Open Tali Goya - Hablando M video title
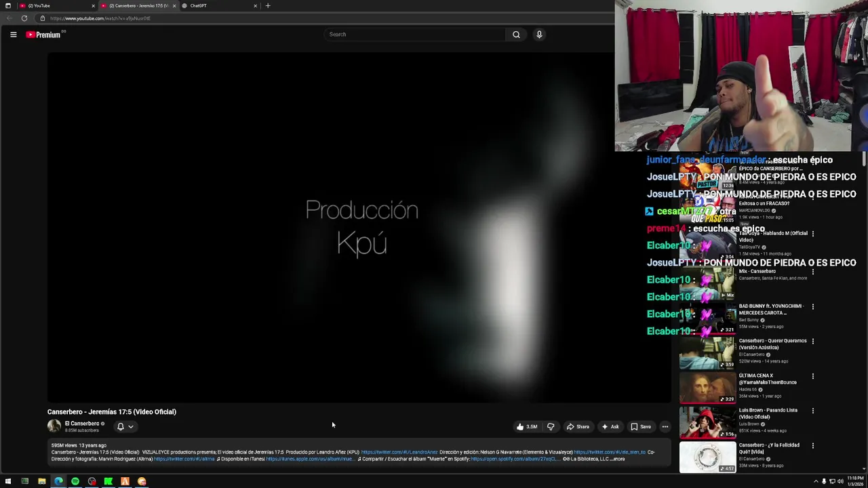The height and width of the screenshot is (488, 868). (x=773, y=236)
